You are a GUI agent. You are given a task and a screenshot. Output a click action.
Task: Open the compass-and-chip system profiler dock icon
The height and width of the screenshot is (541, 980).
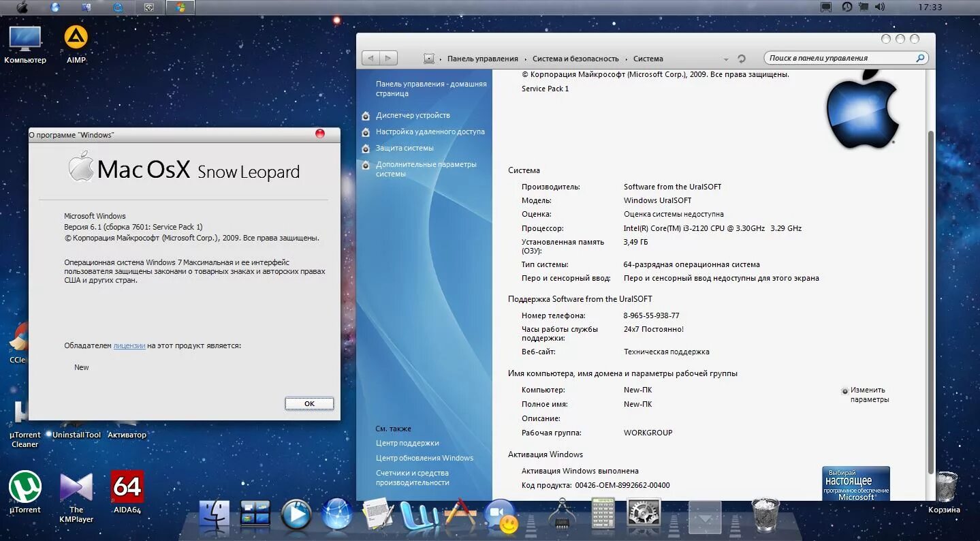[x=563, y=515]
